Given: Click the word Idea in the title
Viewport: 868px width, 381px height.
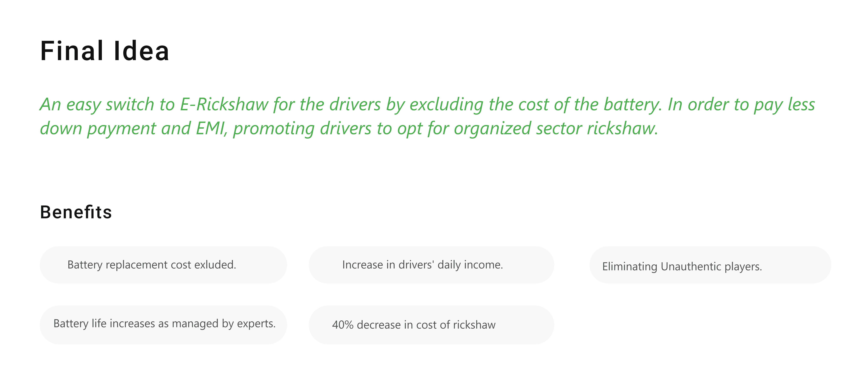Looking at the screenshot, I should pyautogui.click(x=142, y=51).
